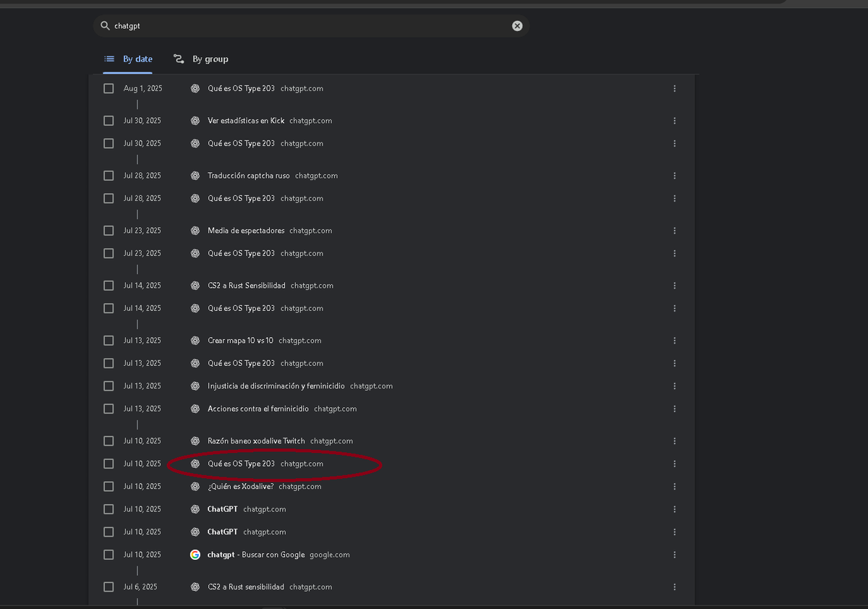Select checkbox for Injusticia de discriminación y feminicidio
868x609 pixels.
(x=109, y=386)
